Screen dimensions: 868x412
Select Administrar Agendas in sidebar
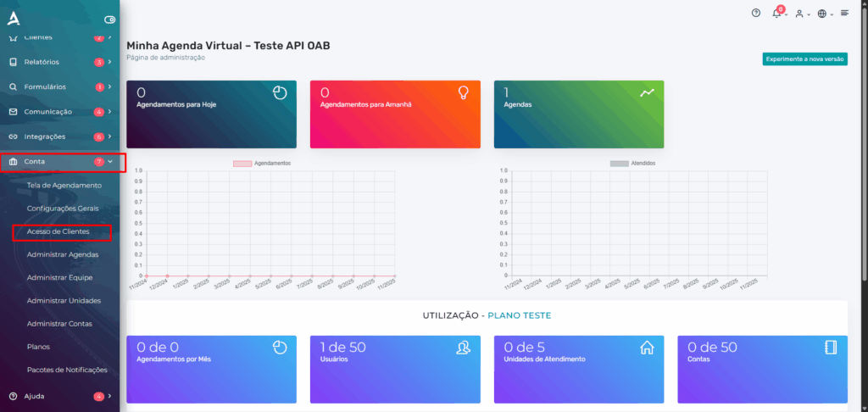pyautogui.click(x=62, y=254)
